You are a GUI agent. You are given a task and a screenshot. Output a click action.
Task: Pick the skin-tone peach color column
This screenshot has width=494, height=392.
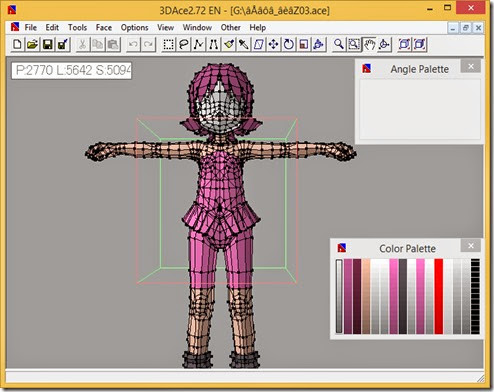(x=366, y=296)
